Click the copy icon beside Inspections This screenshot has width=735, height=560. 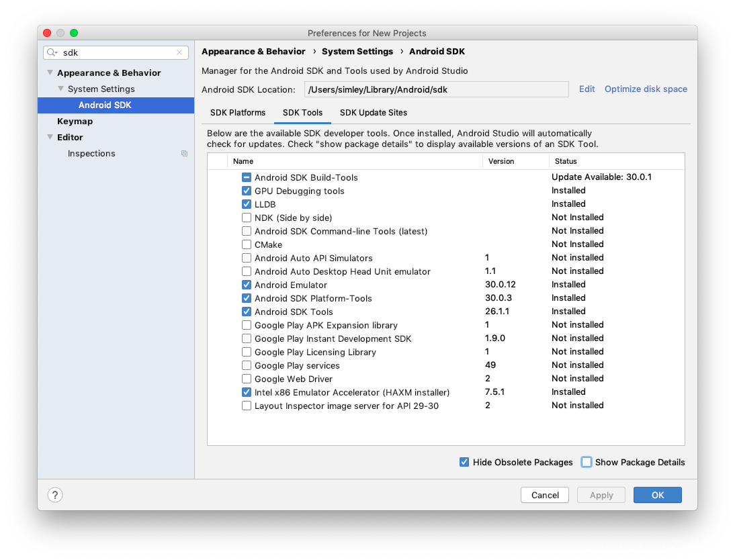[184, 153]
